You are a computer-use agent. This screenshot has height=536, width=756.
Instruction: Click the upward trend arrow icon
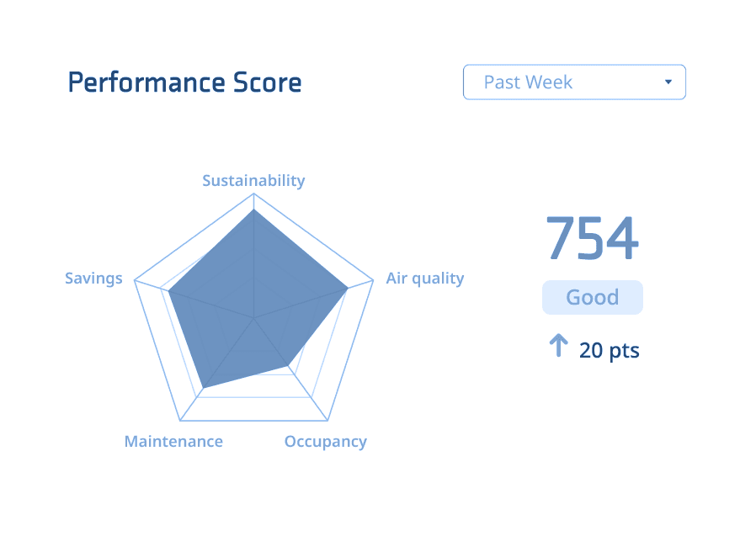558,345
